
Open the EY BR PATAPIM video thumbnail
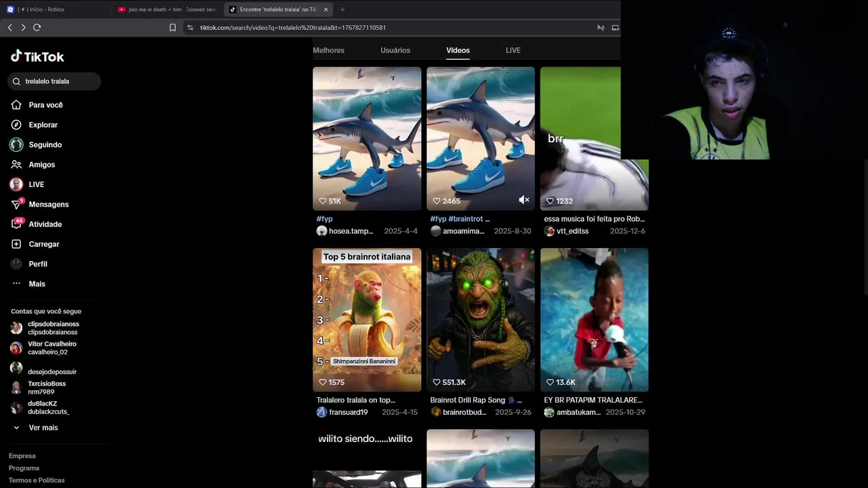tap(595, 320)
